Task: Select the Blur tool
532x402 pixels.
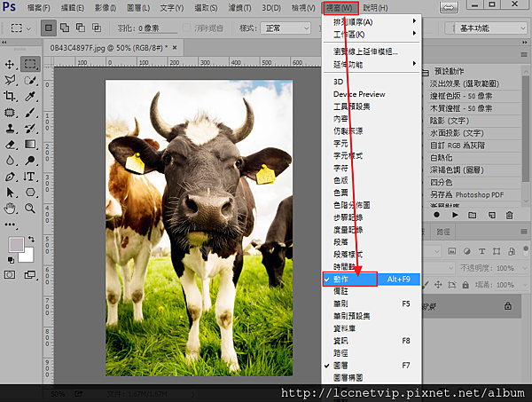Action: [10, 161]
